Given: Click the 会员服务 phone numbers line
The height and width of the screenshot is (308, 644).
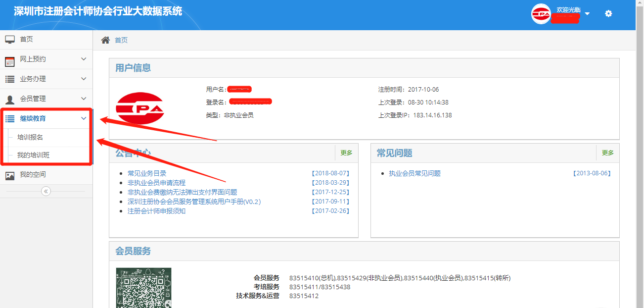Looking at the screenshot, I should pyautogui.click(x=400, y=278).
